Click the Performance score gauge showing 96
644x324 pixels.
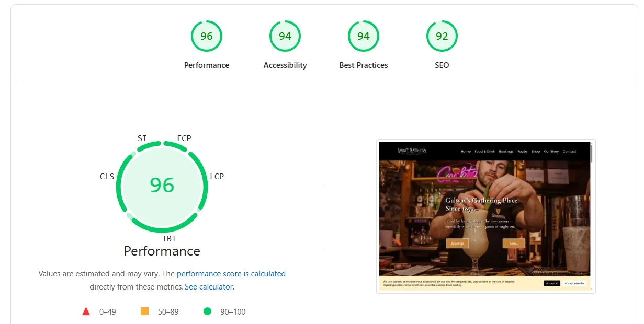tap(207, 36)
